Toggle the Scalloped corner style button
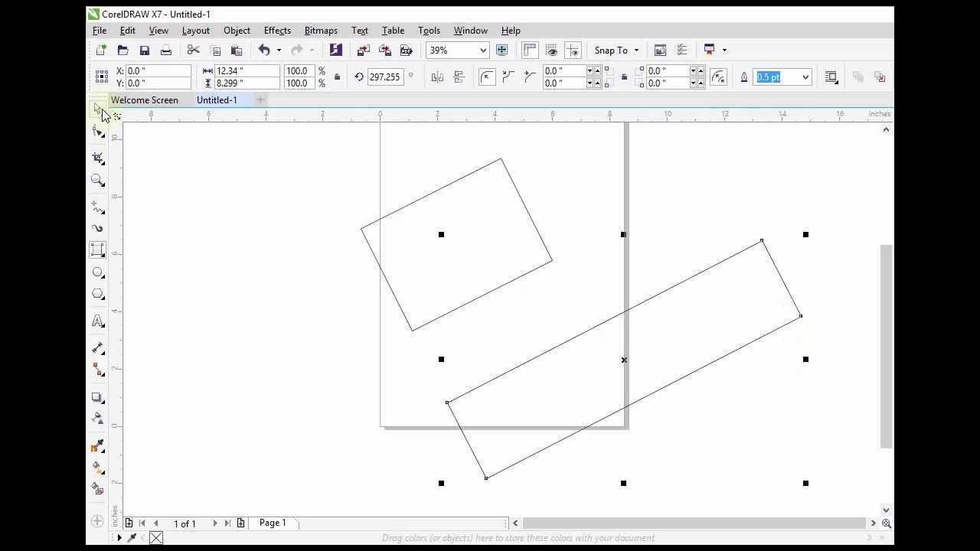The image size is (980, 551). click(508, 77)
